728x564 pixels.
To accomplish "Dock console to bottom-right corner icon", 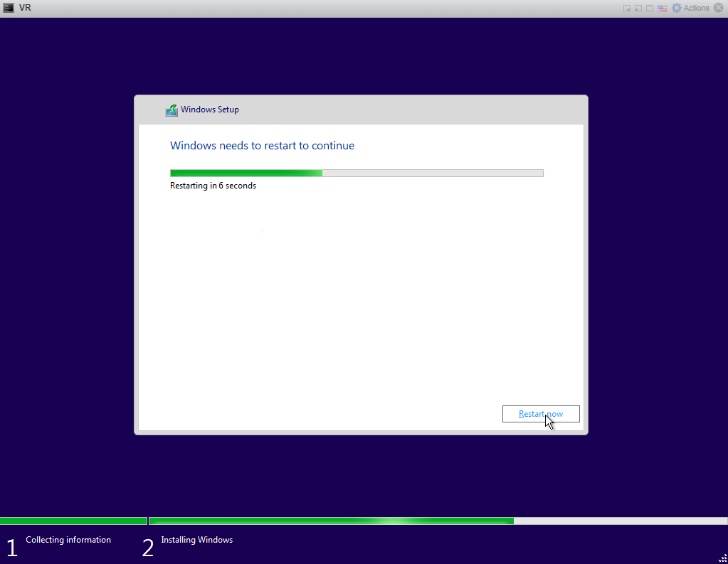I will tap(627, 9).
